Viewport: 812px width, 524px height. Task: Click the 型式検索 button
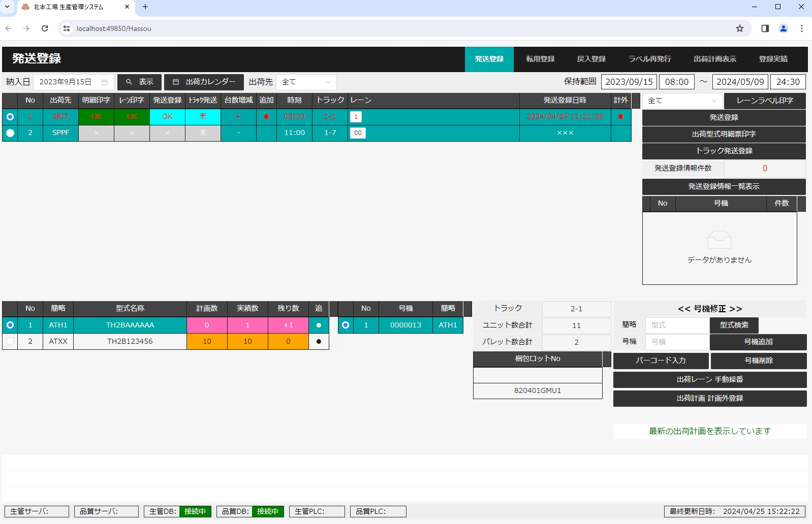pyautogui.click(x=734, y=325)
